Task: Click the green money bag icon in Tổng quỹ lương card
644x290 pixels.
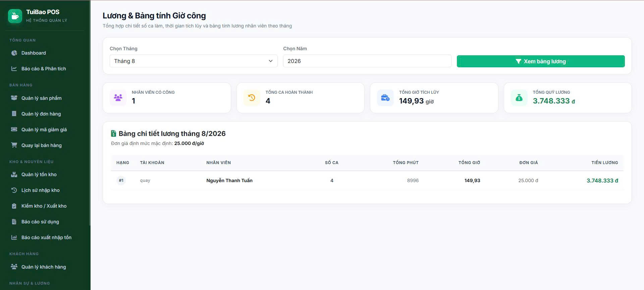Action: (x=519, y=98)
